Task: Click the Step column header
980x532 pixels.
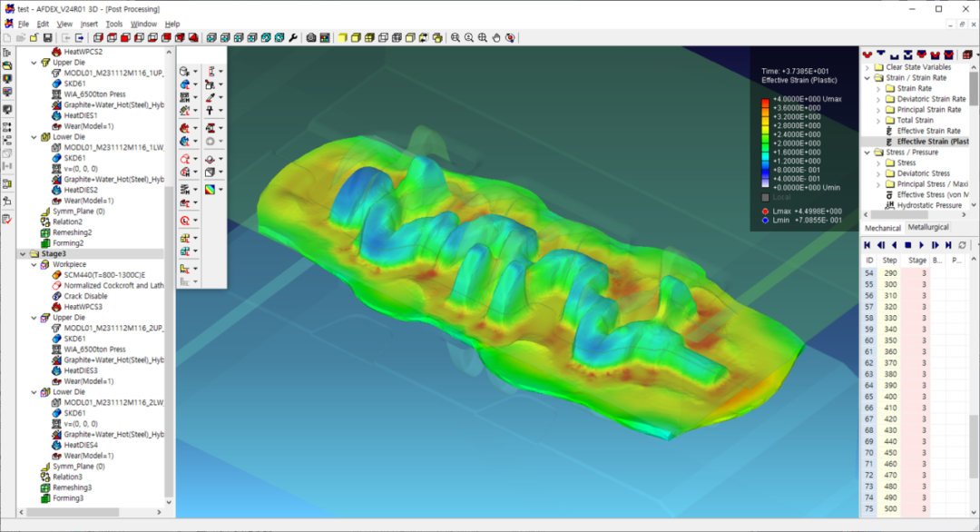Action: click(889, 260)
